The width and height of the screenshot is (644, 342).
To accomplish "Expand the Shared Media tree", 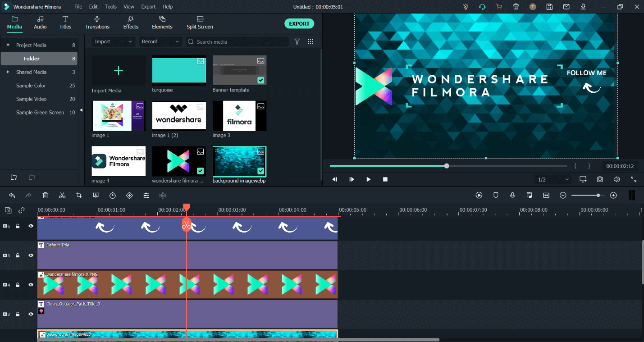I will 8,72.
